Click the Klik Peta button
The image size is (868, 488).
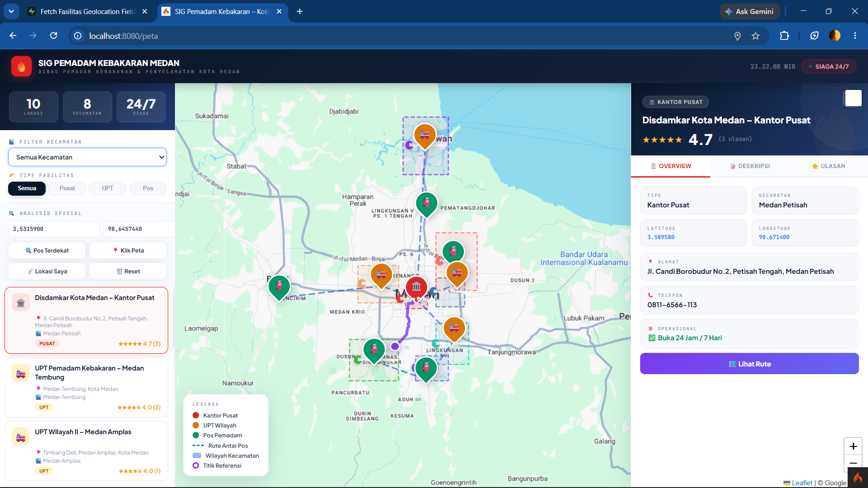tap(128, 250)
